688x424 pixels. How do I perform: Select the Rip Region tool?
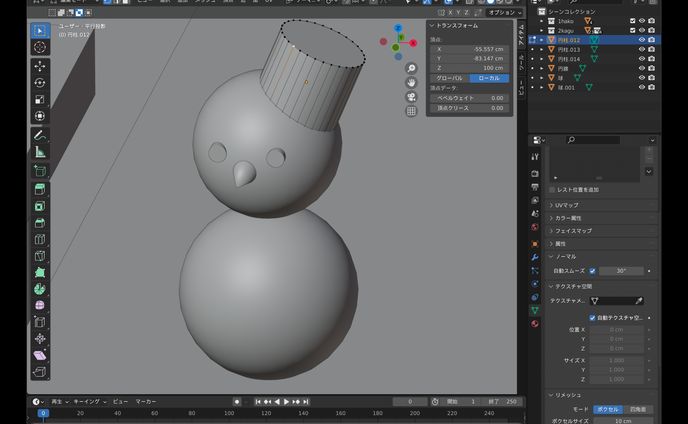click(x=40, y=372)
